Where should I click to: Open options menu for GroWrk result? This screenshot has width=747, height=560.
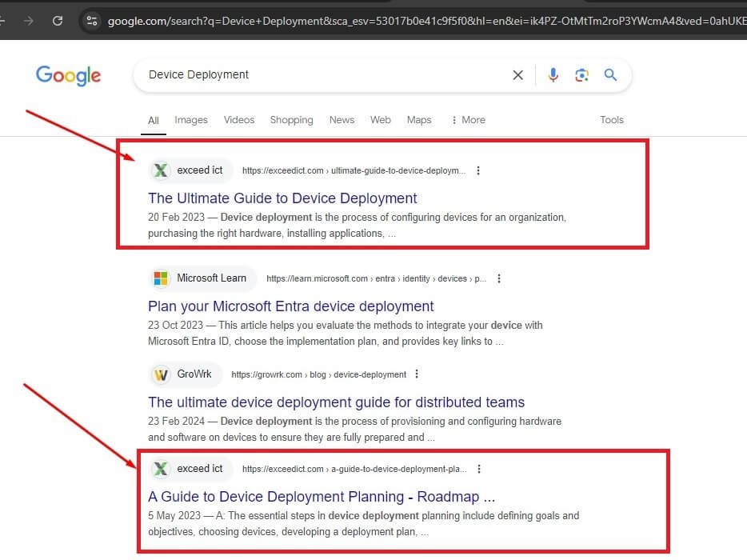[417, 374]
